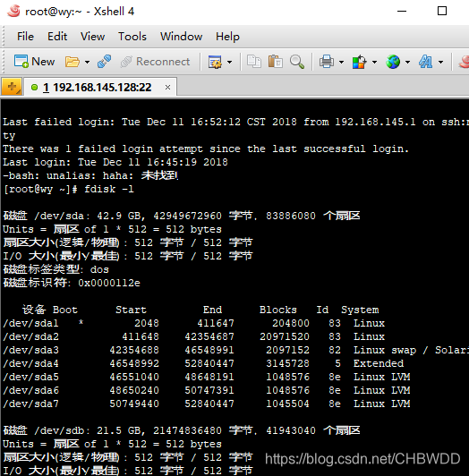469x476 pixels.
Task: Click the /dev/sda6 partition row
Action: point(207,390)
